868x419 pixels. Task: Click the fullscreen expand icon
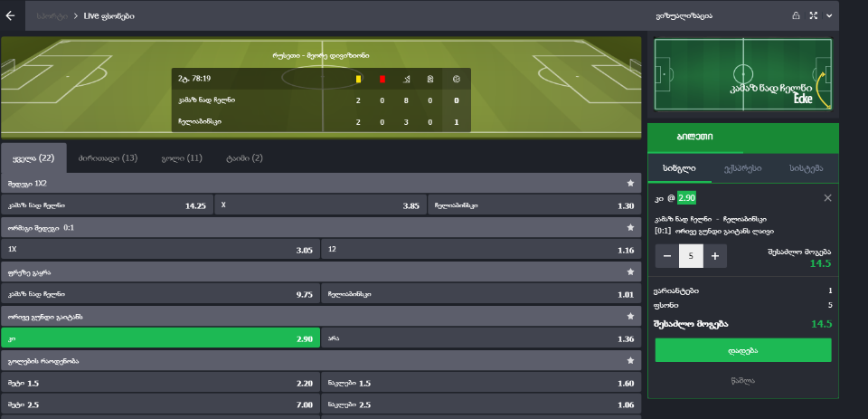[813, 16]
